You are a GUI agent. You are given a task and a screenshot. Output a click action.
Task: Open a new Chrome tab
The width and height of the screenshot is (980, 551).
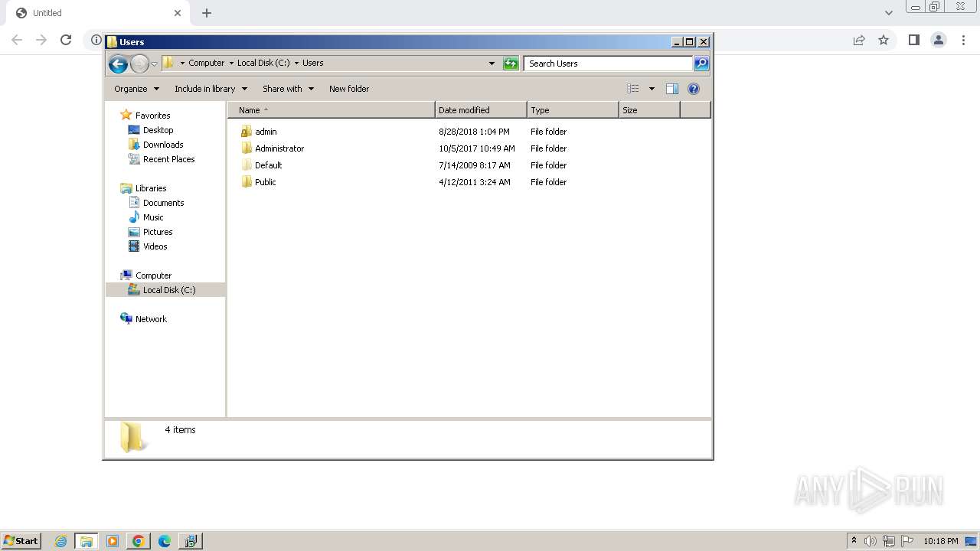click(x=207, y=13)
